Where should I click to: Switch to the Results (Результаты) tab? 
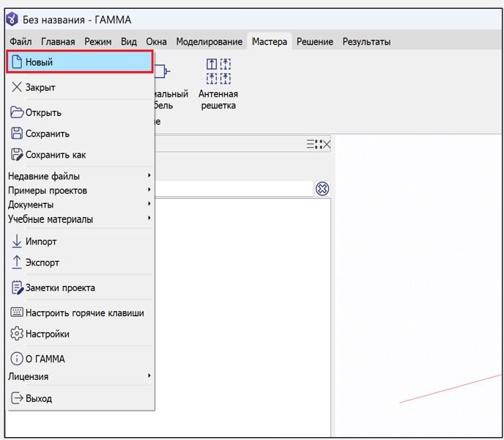click(x=366, y=42)
